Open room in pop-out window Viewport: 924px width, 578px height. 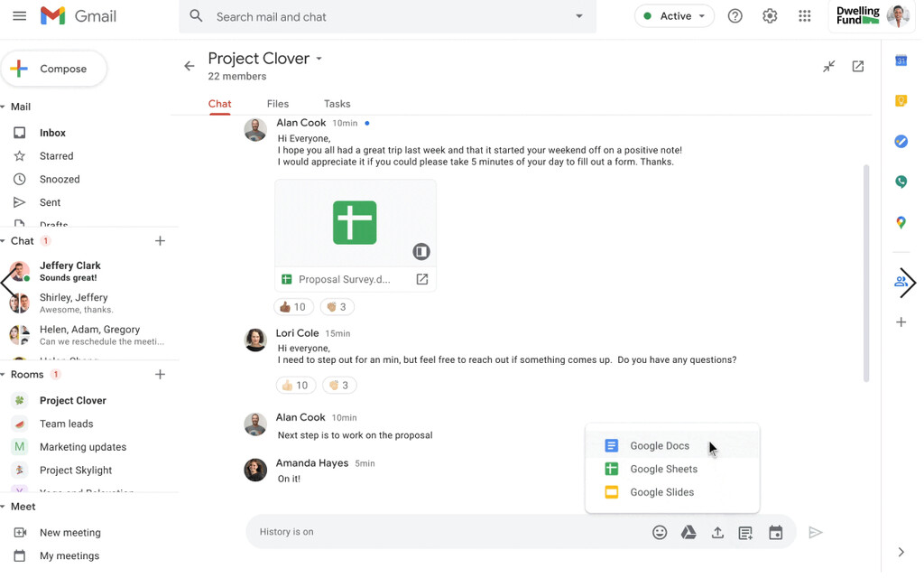tap(858, 66)
